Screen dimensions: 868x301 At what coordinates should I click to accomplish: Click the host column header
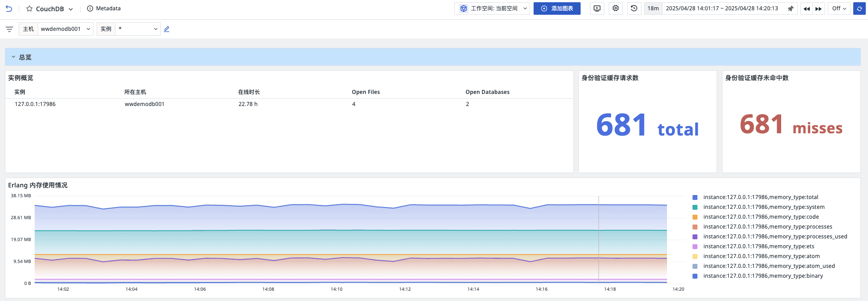135,92
